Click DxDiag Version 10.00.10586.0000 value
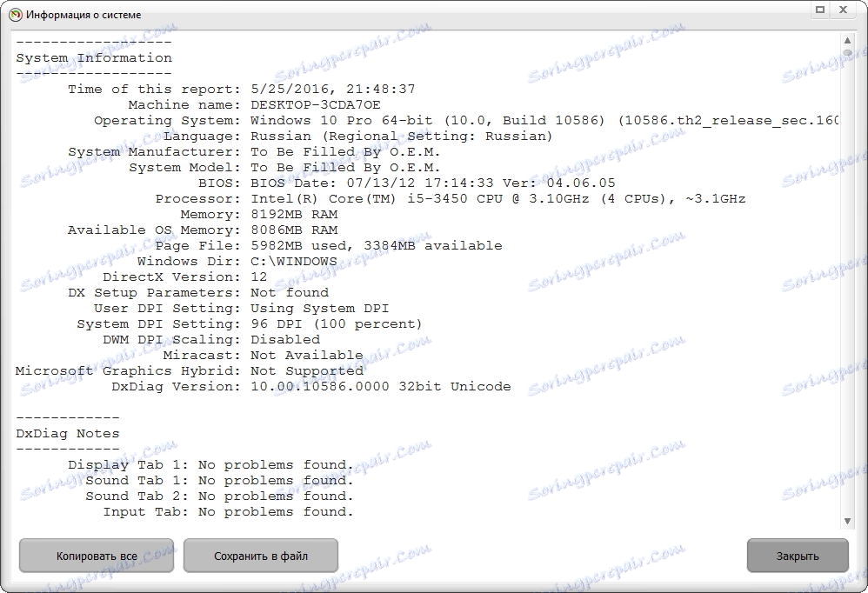Screen dimensions: 868x593 381,387
